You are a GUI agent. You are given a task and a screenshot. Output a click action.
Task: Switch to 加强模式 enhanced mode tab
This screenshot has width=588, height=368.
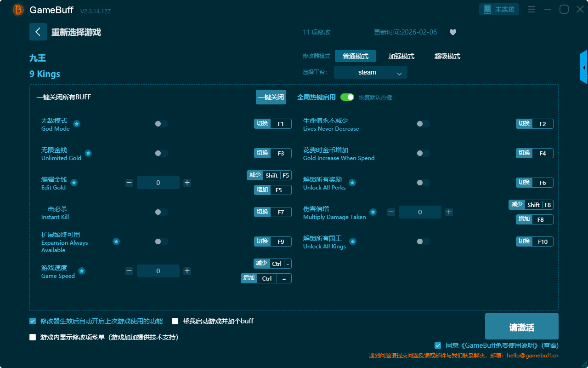tap(401, 56)
